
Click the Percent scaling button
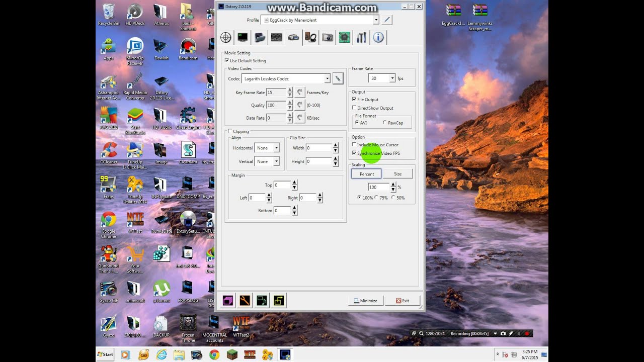[x=367, y=174]
